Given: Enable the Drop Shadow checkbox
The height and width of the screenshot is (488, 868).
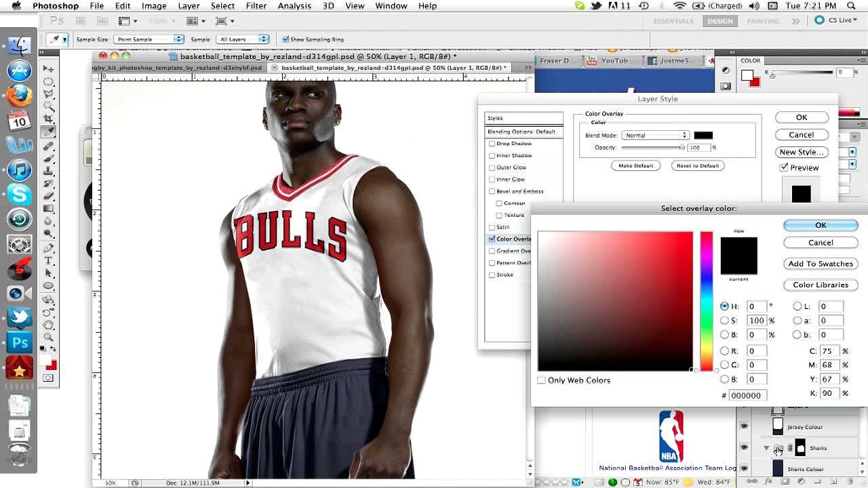Looking at the screenshot, I should tap(492, 144).
